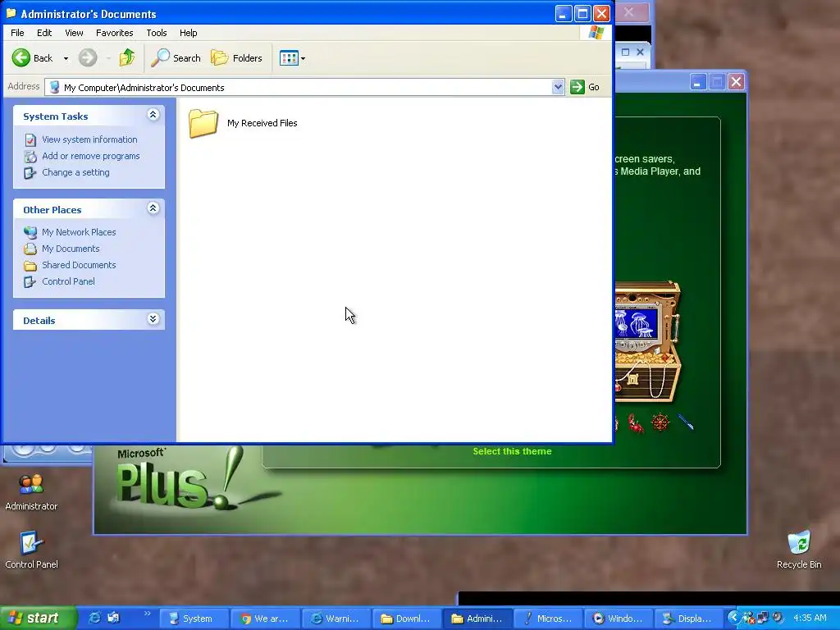
Task: Click the green Go button
Action: click(x=585, y=87)
